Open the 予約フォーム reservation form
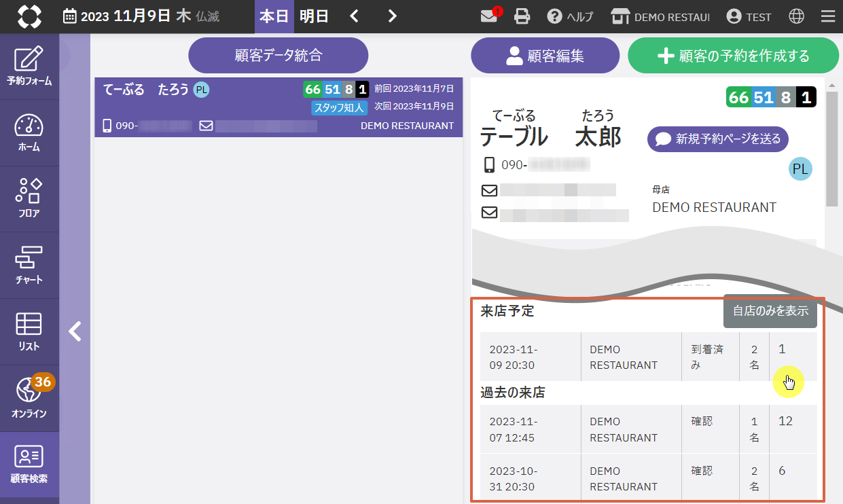The width and height of the screenshot is (843, 504). pos(29,67)
